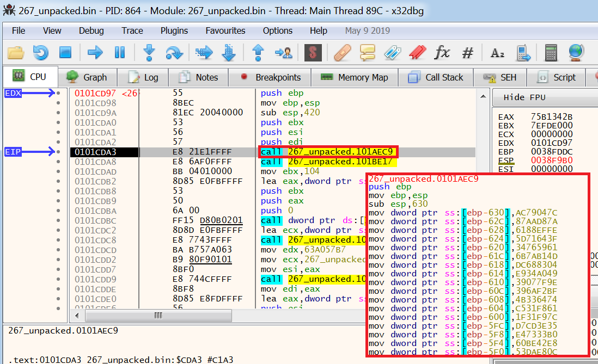Step over the current instruction
This screenshot has height=364, width=598.
coord(174,53)
